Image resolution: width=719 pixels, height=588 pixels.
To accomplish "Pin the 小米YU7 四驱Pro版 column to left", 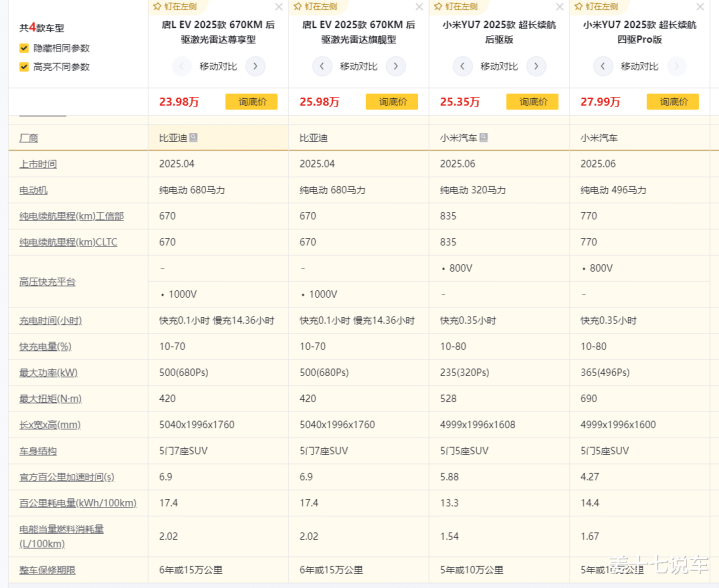I will pyautogui.click(x=596, y=6).
